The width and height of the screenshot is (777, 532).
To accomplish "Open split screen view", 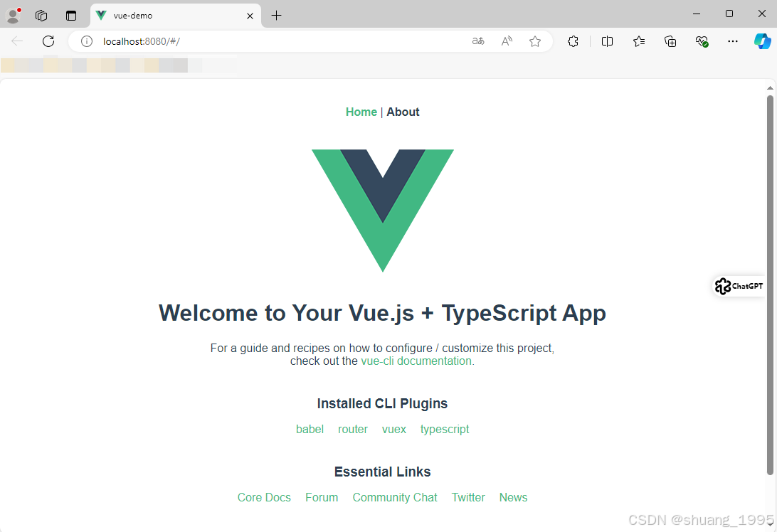I will tap(607, 42).
